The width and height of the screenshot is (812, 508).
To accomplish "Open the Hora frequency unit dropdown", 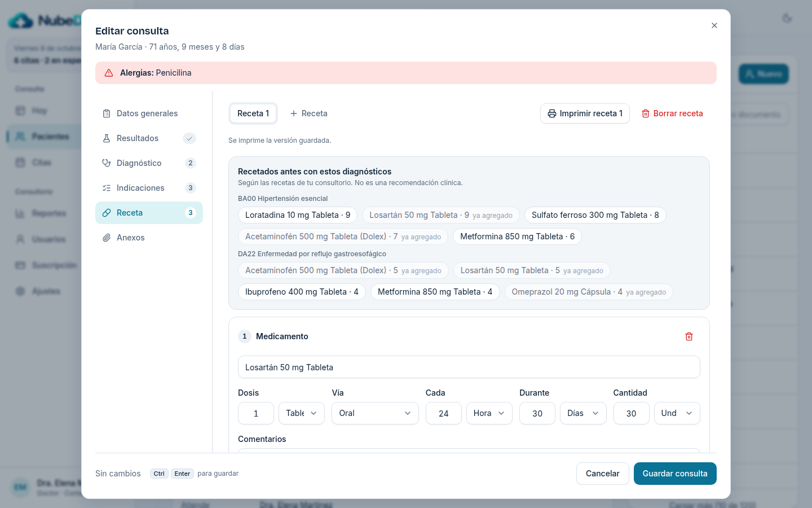I will click(489, 413).
